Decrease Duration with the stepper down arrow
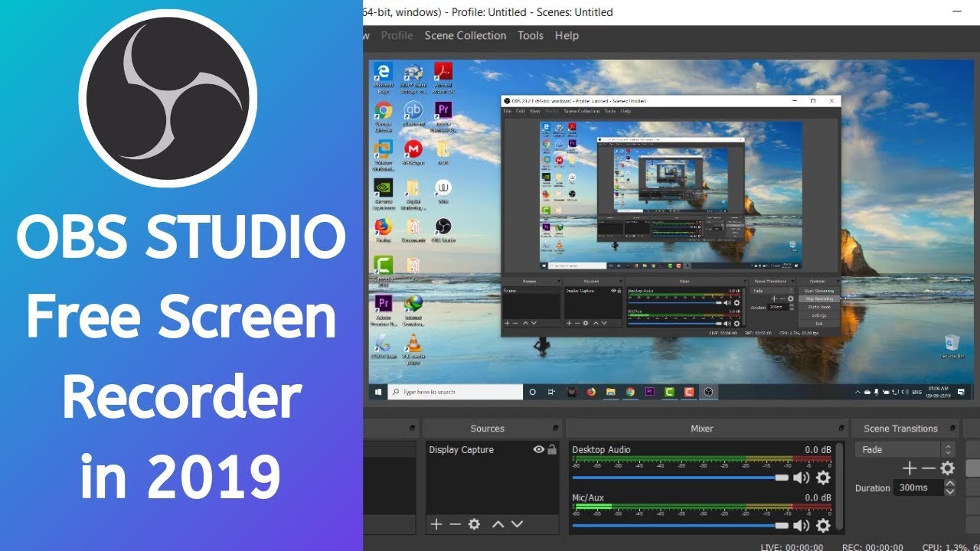 [x=950, y=492]
